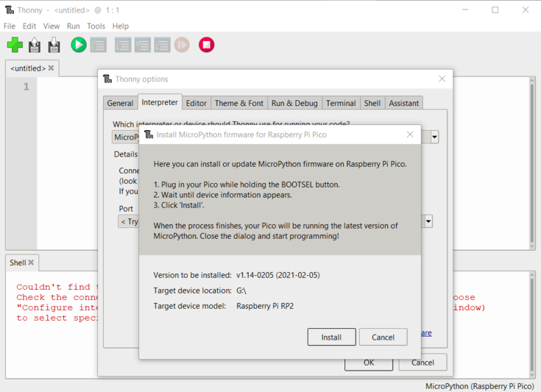Open the Run & Debug tab
Screen dimensions: 541x392
point(294,103)
